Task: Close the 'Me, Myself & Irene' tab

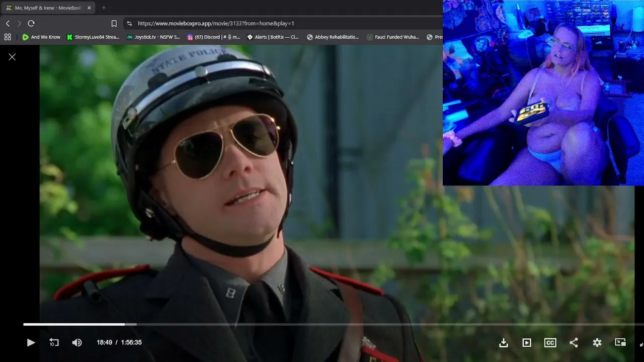Action: [x=89, y=8]
